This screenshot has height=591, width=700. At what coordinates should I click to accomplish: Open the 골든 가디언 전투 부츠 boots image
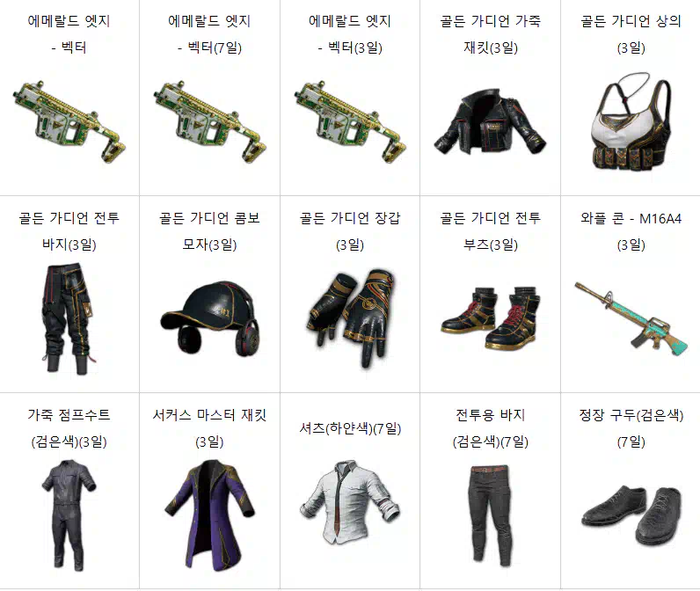click(490, 318)
